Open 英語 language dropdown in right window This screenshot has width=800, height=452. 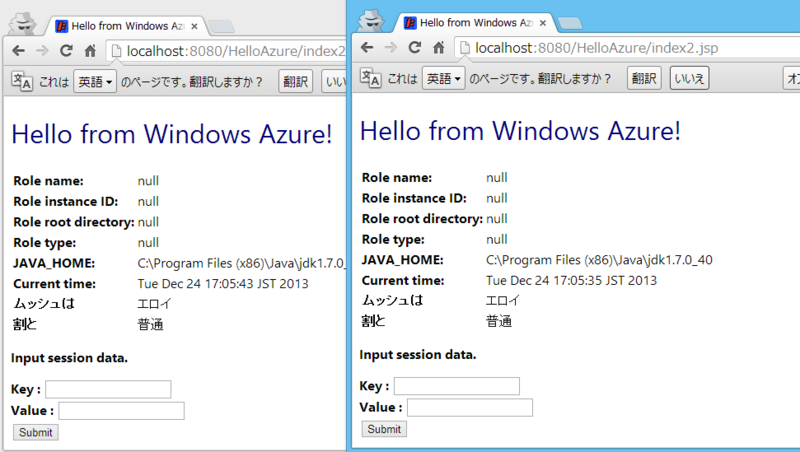click(443, 79)
